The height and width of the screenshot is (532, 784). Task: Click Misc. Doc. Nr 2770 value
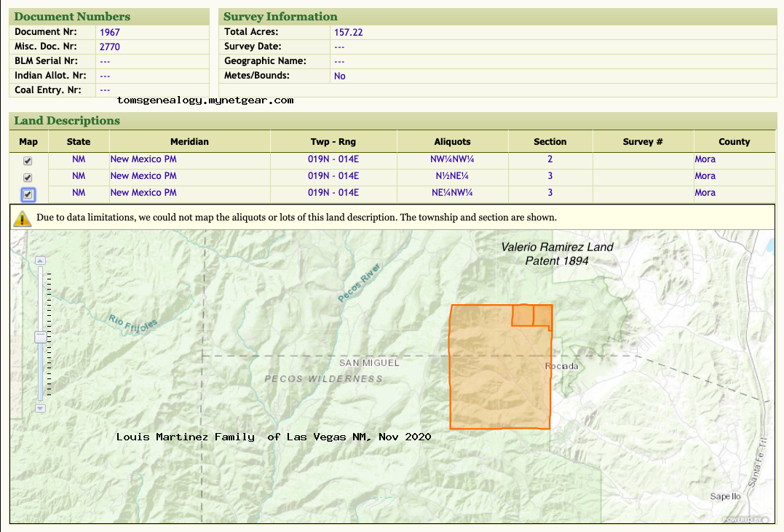point(110,47)
